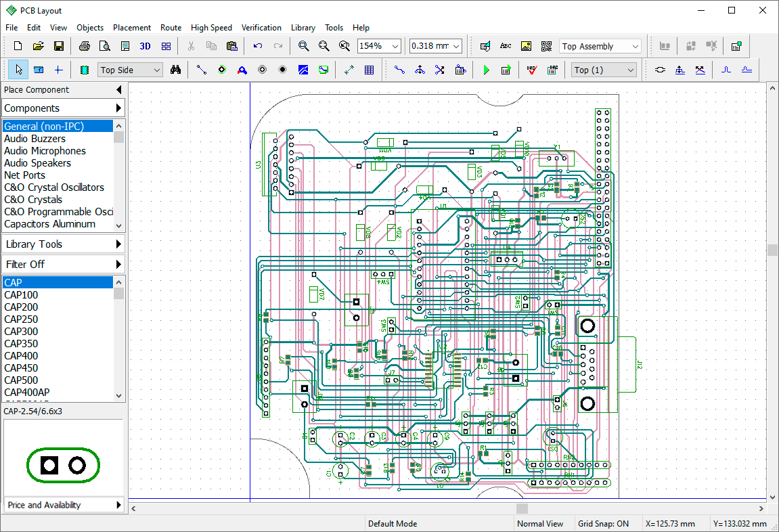
Task: Select the CAP100 component
Action: 58,294
